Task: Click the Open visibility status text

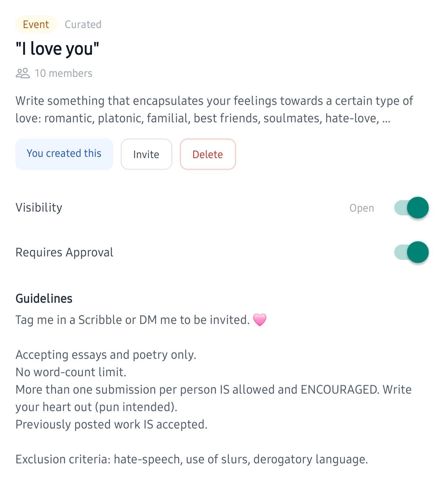Action: [x=362, y=208]
